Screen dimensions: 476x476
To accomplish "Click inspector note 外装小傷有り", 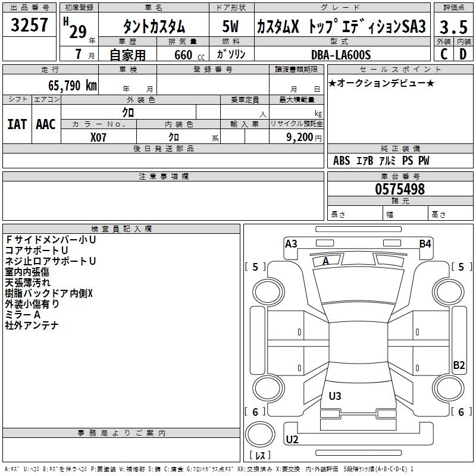I will 32,304.
